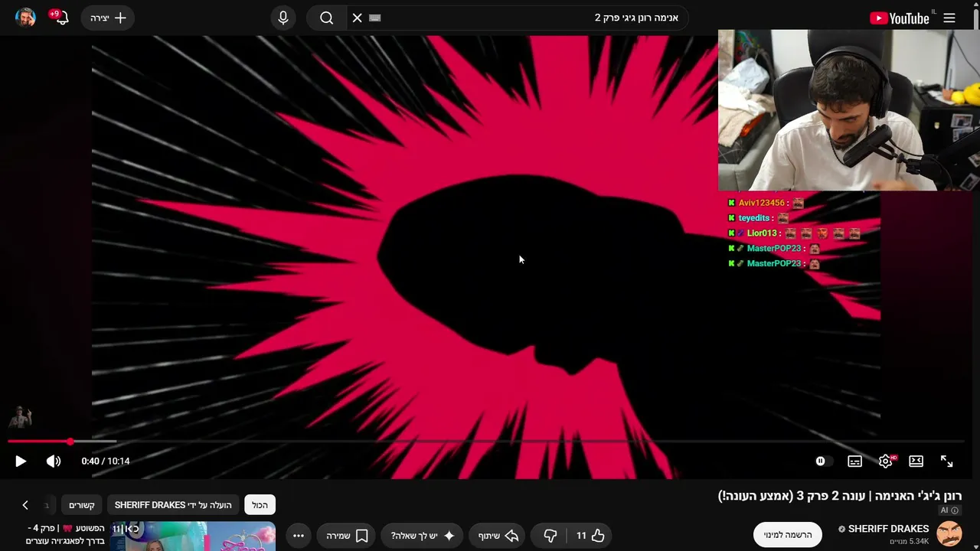Start voice search with the microphone
The height and width of the screenshot is (551, 980).
pyautogui.click(x=283, y=18)
